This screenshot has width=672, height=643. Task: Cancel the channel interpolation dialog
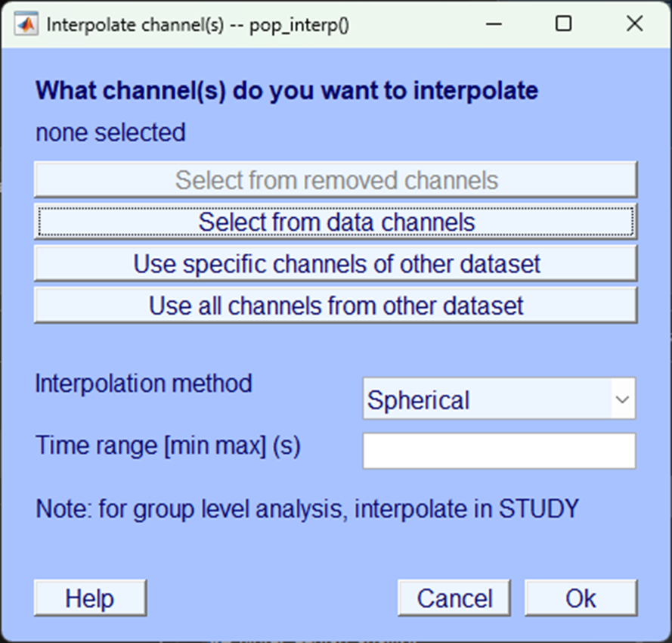click(454, 598)
